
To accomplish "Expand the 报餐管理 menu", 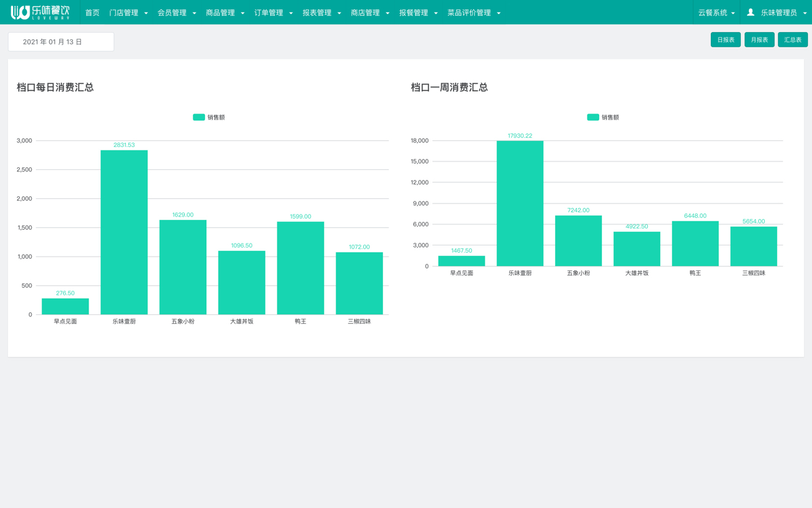I will 418,12.
